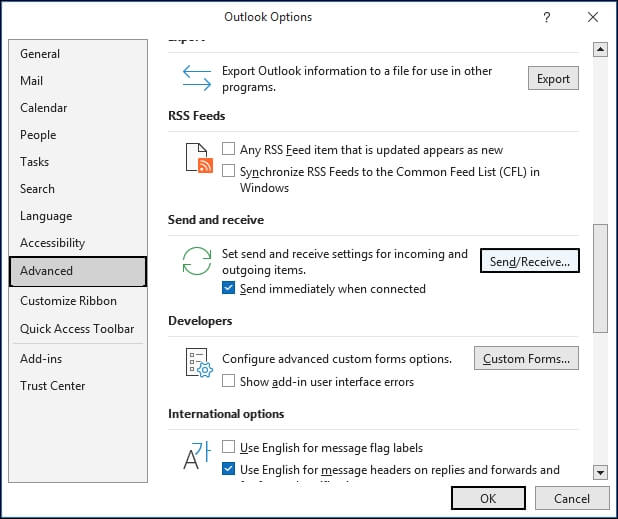Click the green send and receive sync icon

[197, 262]
